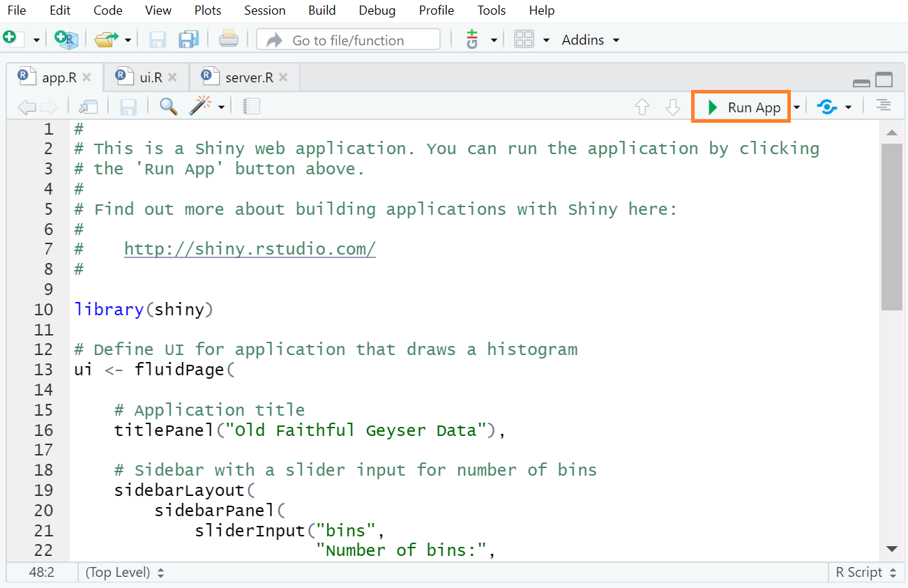Viewport: 908px width, 588px height.
Task: Open the R Script file type selector
Action: pos(865,573)
